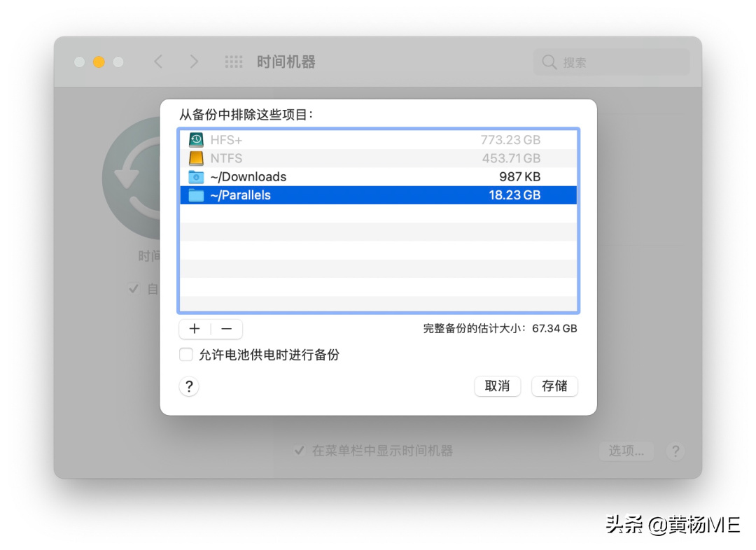
Task: Click the 存储 button
Action: click(x=554, y=386)
